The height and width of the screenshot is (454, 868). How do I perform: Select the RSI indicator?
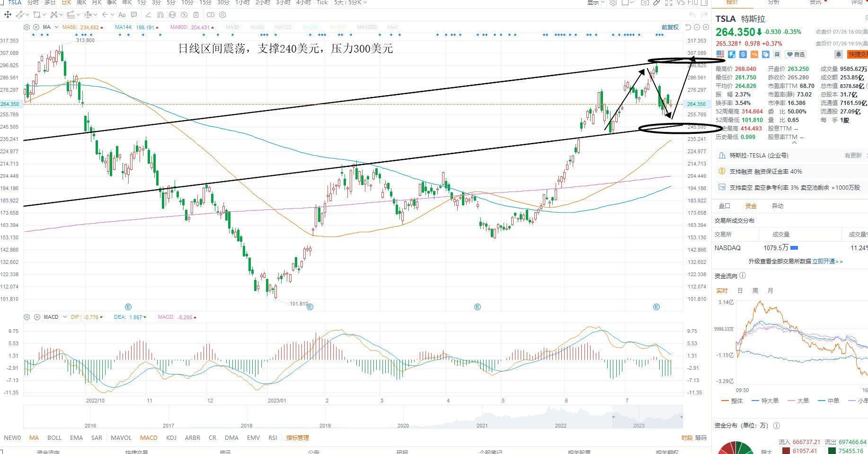click(273, 437)
